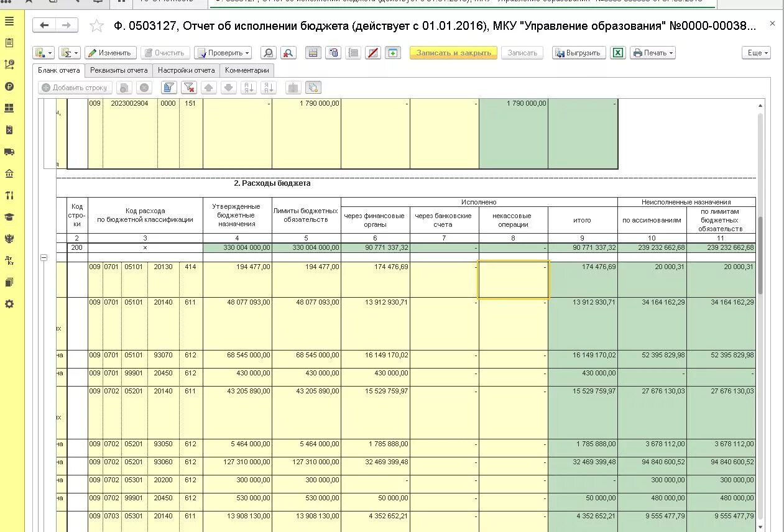Click the Добавить строку button
Image resolution: width=784 pixels, height=532 pixels.
pyautogui.click(x=75, y=88)
